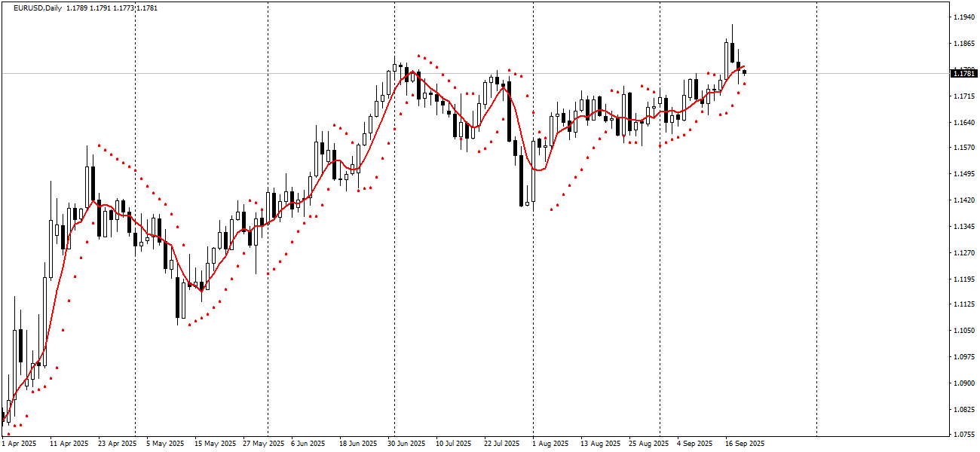Click the 30 Jun 2025 date label
The width and height of the screenshot is (980, 452).
(407, 444)
